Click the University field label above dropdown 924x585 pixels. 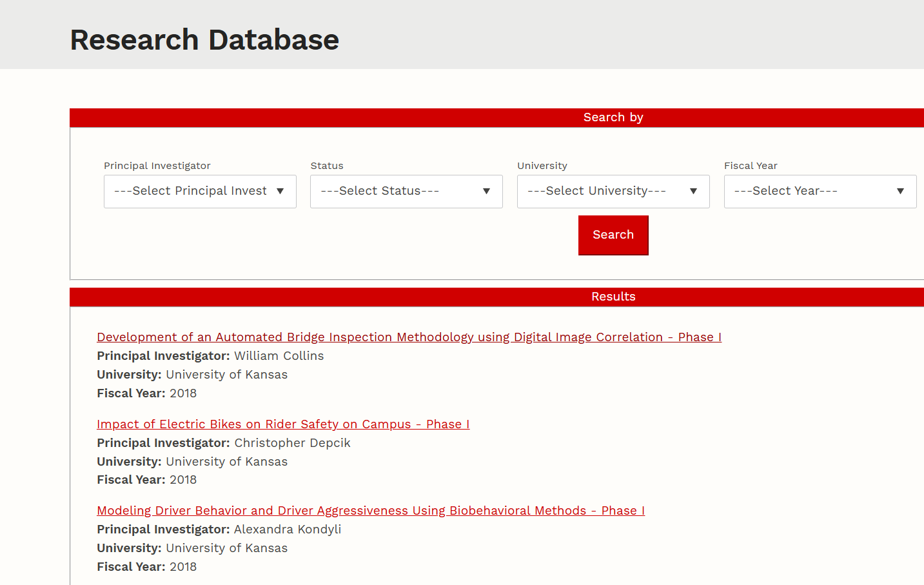542,166
